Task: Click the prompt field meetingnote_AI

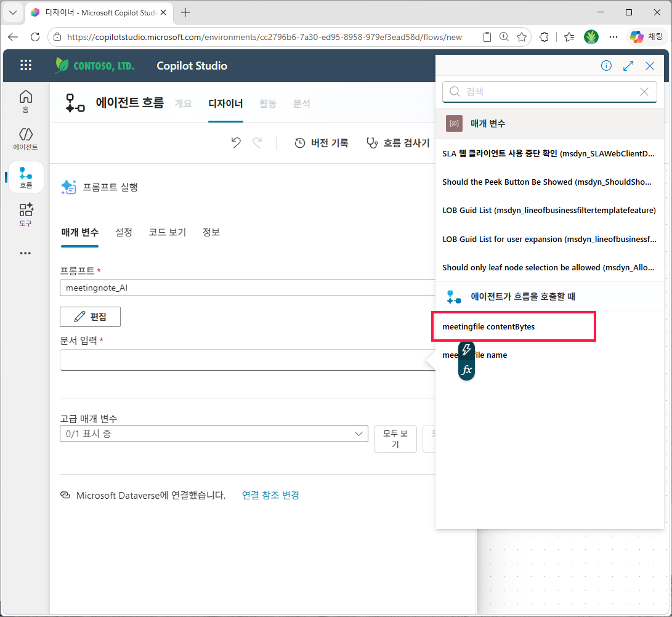Action: pos(248,288)
